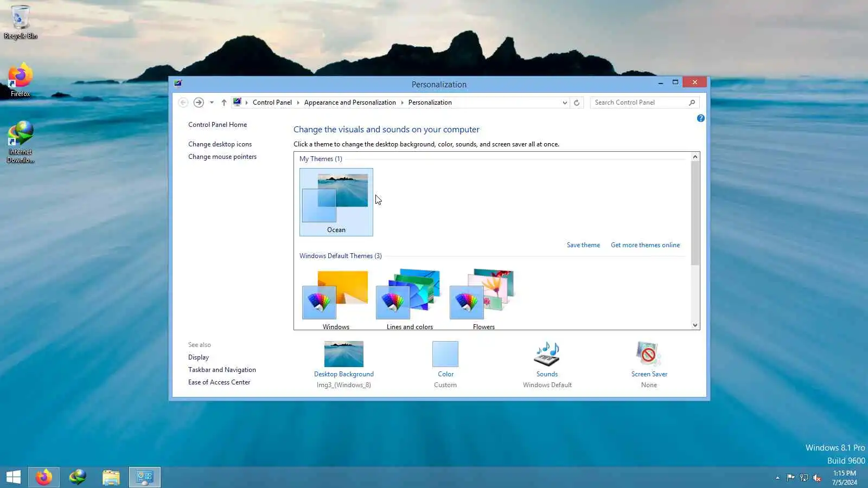Click the theme list scrollbar thumb

695,213
